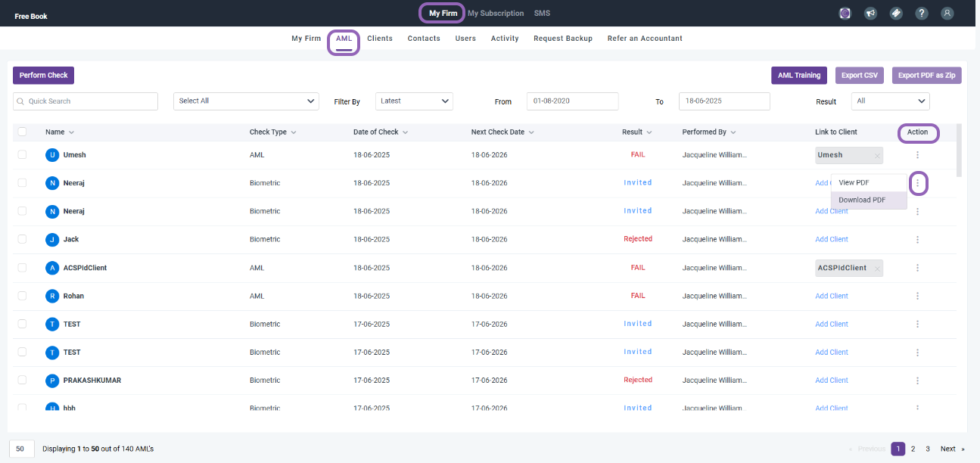Tick the checkbox for Jack
Viewport: 980px width, 463px height.
tap(22, 239)
